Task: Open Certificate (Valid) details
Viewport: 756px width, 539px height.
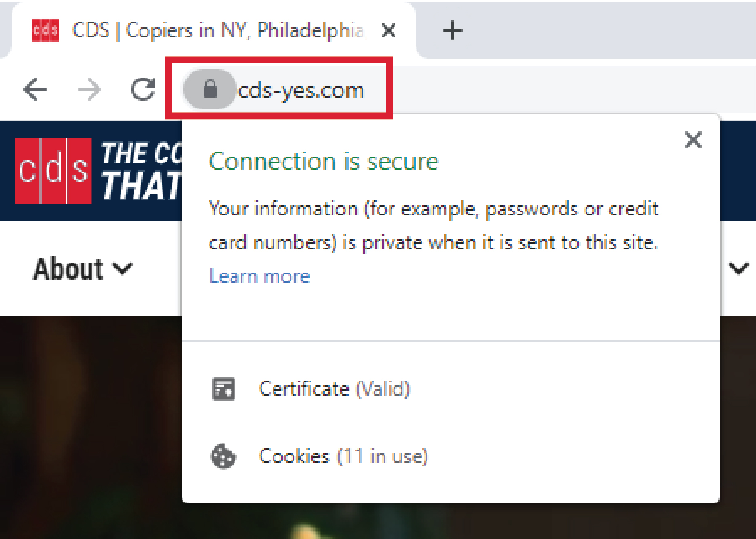Action: coord(334,389)
